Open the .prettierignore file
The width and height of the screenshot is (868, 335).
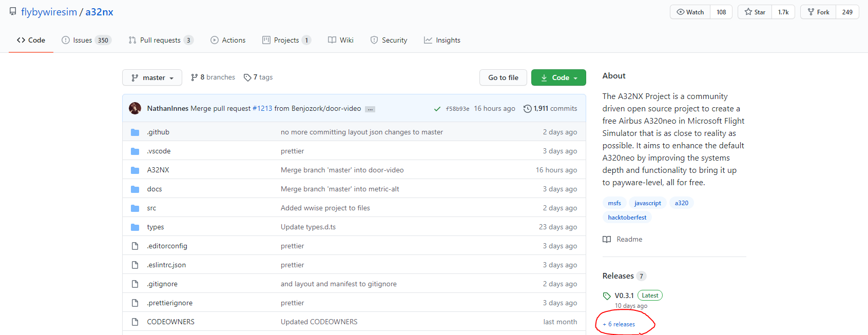pyautogui.click(x=170, y=303)
